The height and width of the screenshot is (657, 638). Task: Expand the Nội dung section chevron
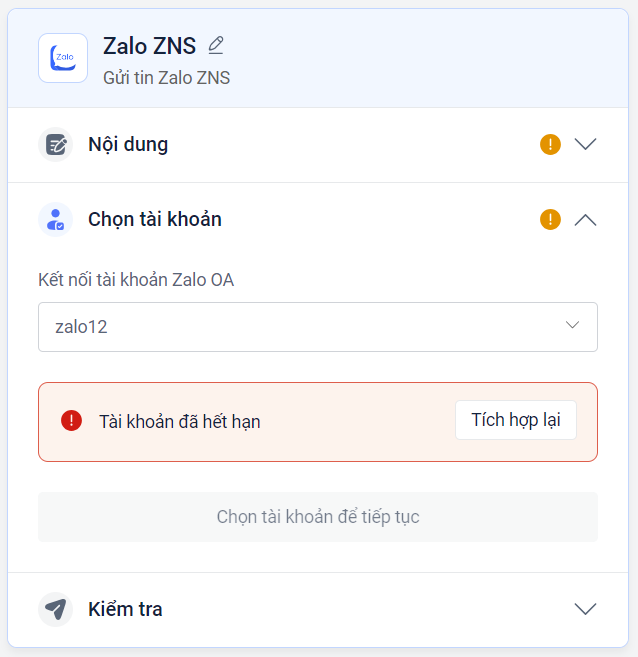(x=586, y=144)
